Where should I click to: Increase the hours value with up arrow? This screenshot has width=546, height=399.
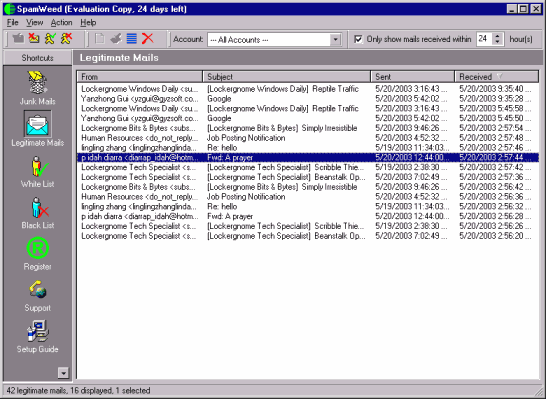point(498,36)
